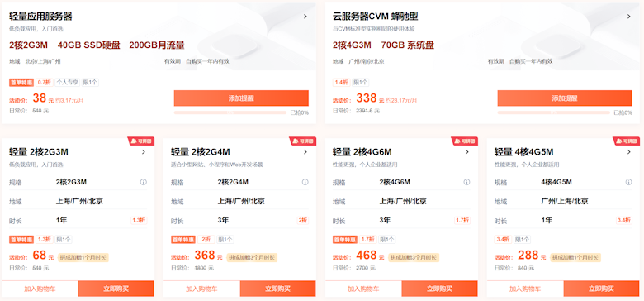This screenshot has width=644, height=301.
Task: Show info icon for 4核4G5M spec
Action: click(x=629, y=182)
